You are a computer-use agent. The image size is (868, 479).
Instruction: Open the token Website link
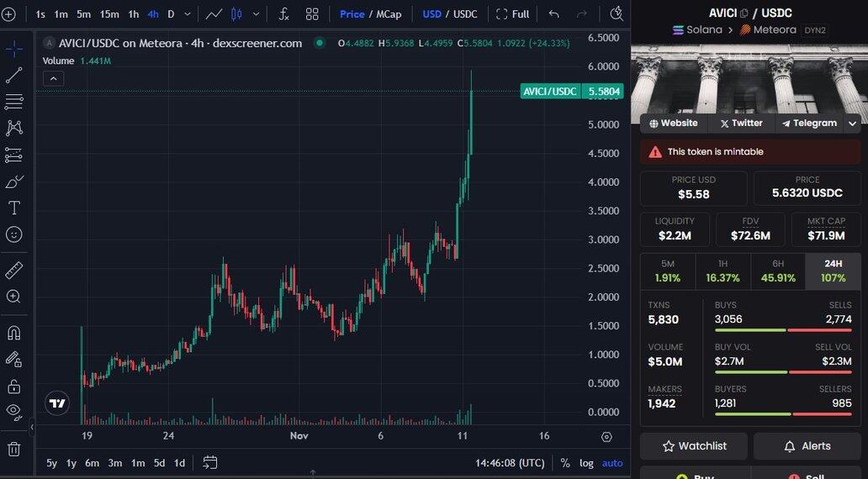pyautogui.click(x=673, y=124)
